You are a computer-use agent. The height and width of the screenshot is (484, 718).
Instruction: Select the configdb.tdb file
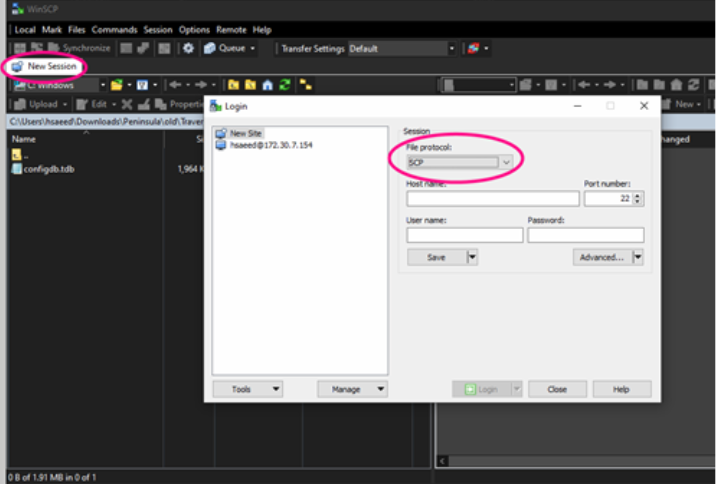44,169
